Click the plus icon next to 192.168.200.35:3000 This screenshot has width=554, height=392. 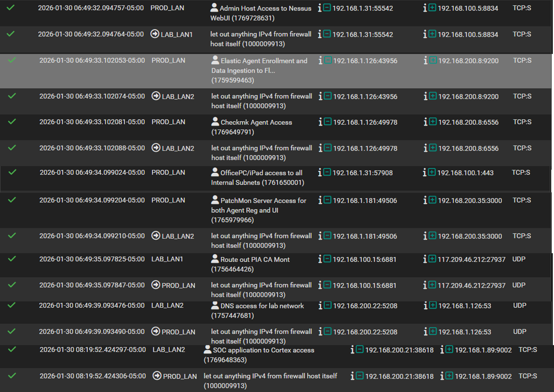(432, 200)
